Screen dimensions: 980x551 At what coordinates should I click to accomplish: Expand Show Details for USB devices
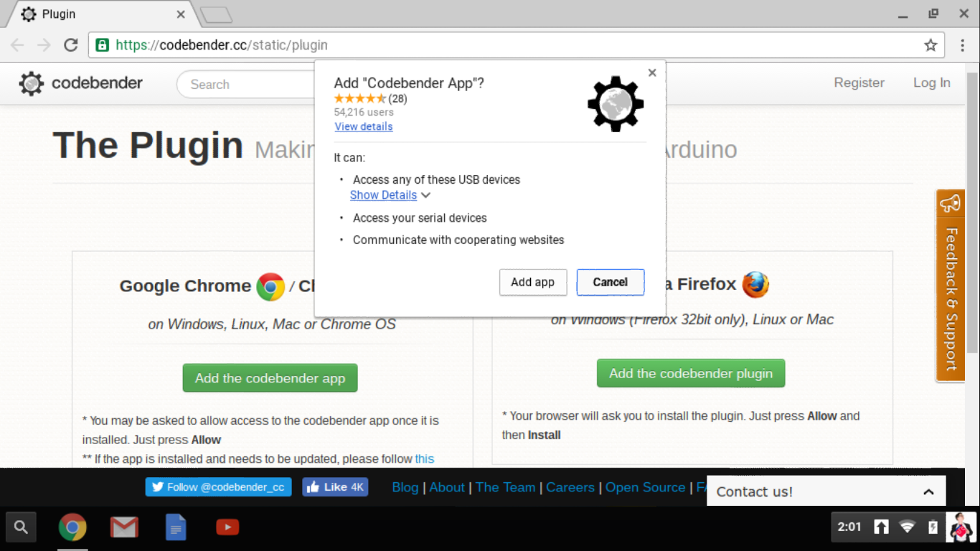pyautogui.click(x=390, y=195)
